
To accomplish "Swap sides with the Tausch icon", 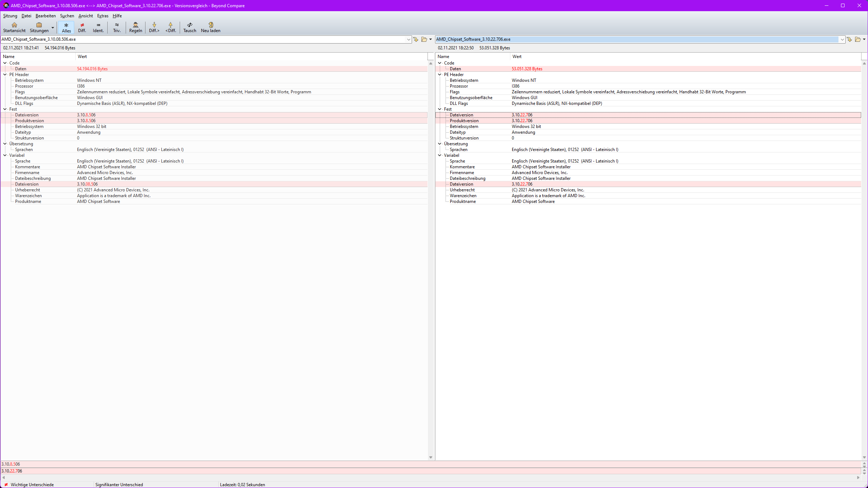I will (x=189, y=25).
